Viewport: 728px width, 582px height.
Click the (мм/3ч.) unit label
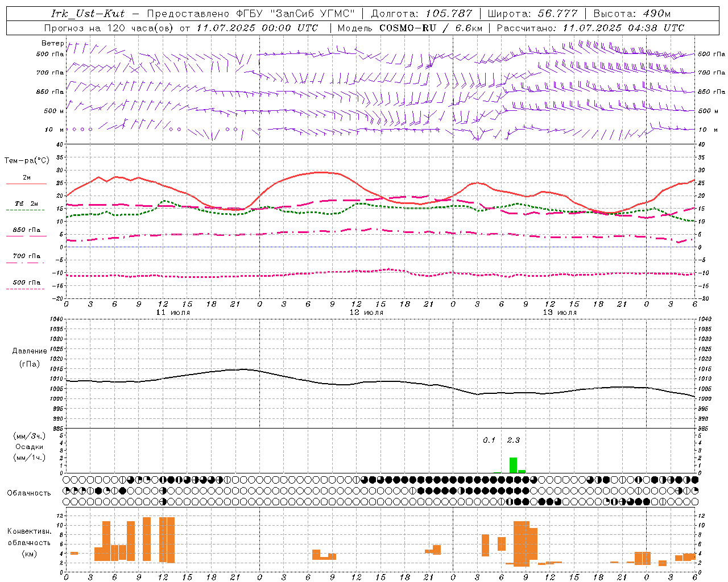30,436
